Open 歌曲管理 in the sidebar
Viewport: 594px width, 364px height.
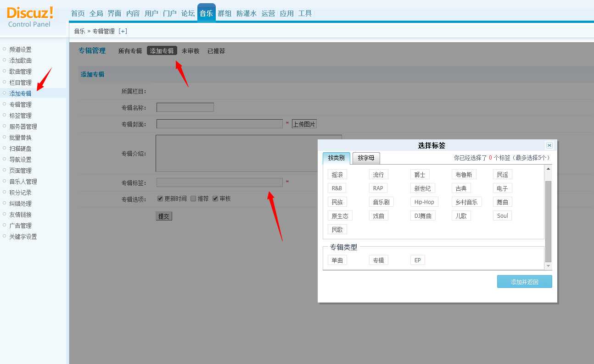coord(21,72)
